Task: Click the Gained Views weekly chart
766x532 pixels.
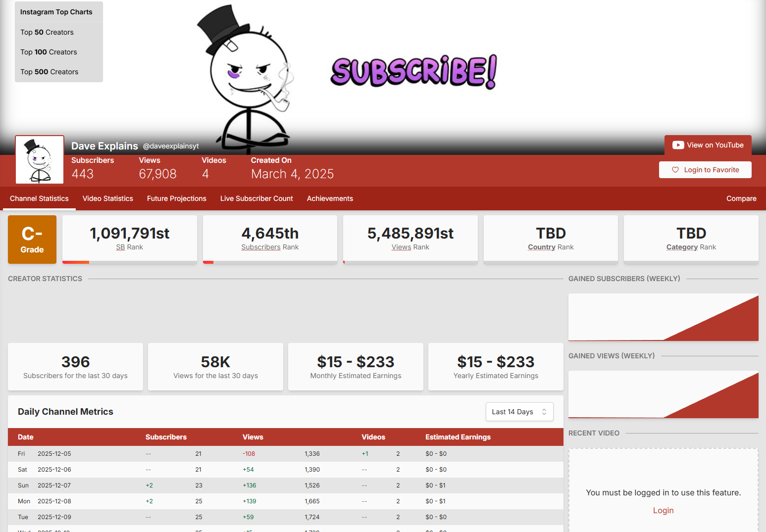Action: click(x=663, y=394)
